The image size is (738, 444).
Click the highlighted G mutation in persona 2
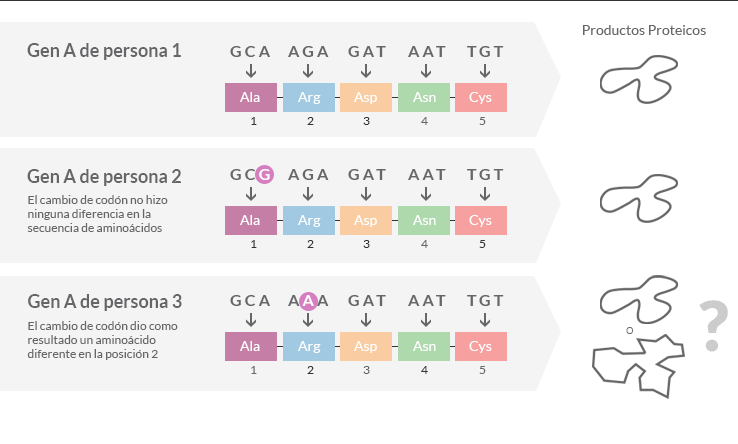click(x=265, y=175)
